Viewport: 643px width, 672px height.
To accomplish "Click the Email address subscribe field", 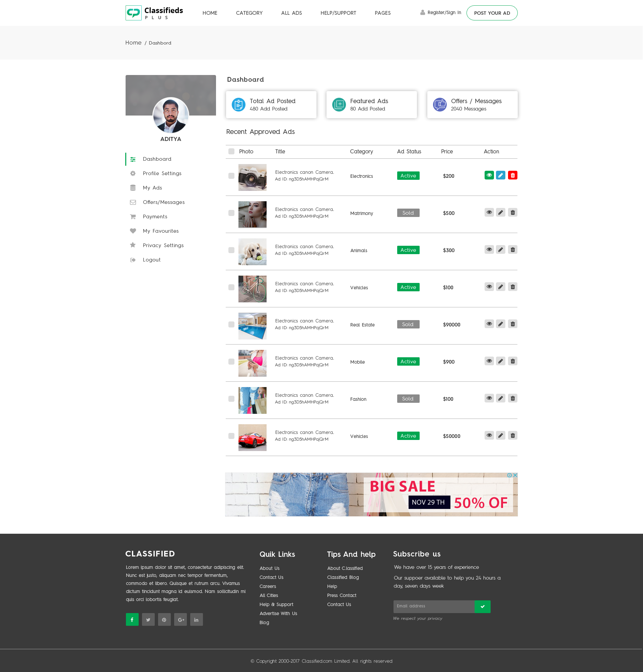I will pos(434,606).
